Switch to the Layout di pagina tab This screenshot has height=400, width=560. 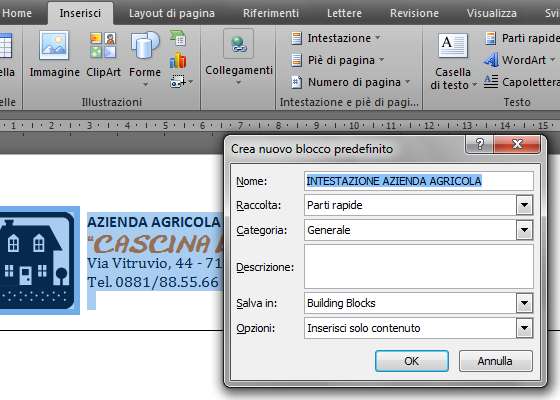tap(172, 13)
